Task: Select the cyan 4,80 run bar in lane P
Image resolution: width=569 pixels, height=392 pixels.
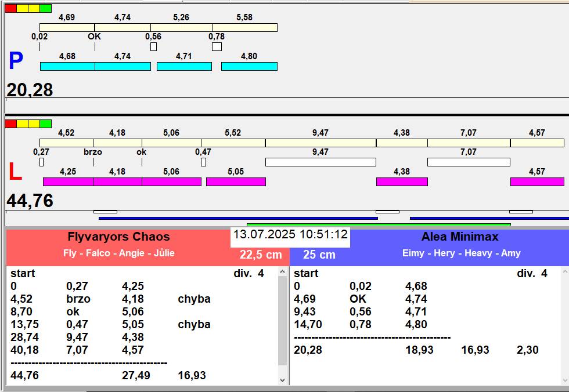Action: pos(249,66)
